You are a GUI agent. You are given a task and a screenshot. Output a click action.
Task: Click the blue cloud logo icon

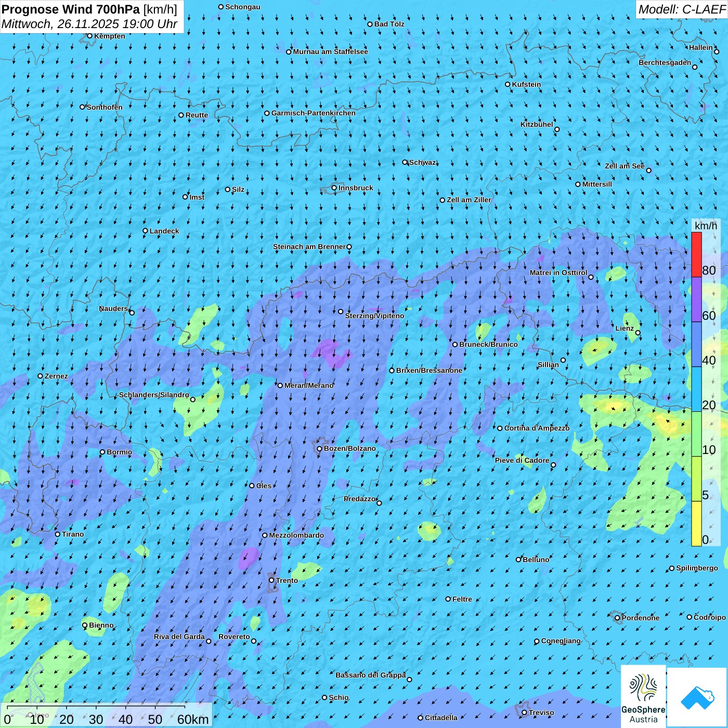pos(697,697)
